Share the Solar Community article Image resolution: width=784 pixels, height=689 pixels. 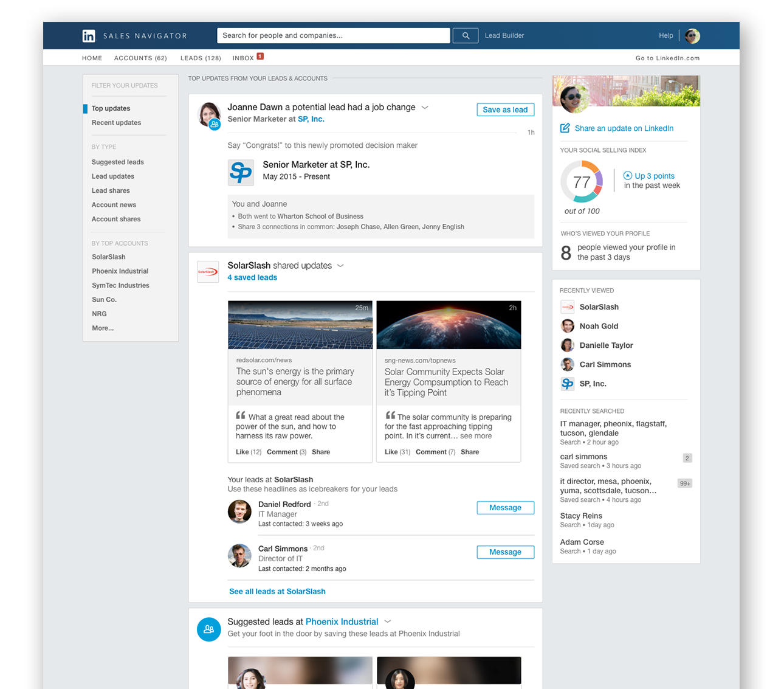tap(470, 452)
